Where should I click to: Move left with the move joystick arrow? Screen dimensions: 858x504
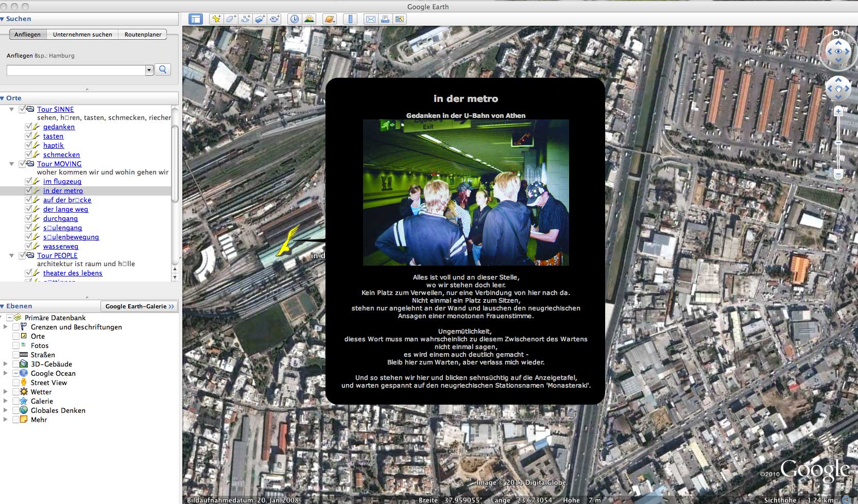point(829,89)
